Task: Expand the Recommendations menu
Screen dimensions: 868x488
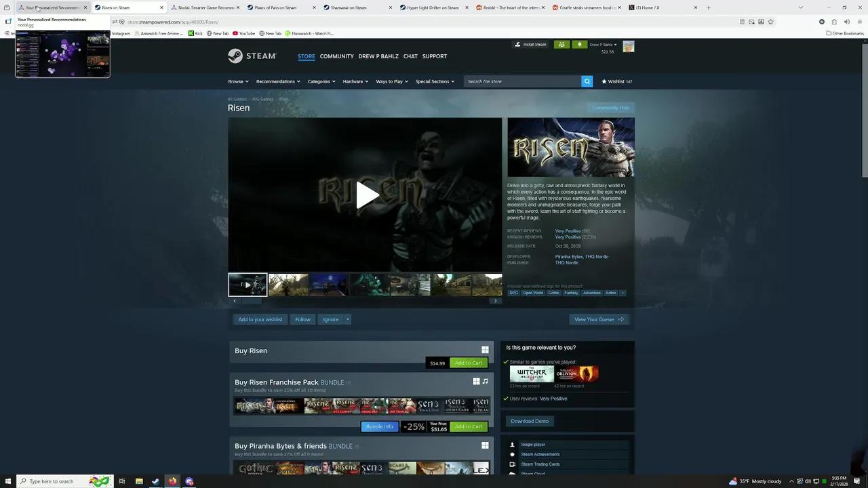Action: click(278, 81)
